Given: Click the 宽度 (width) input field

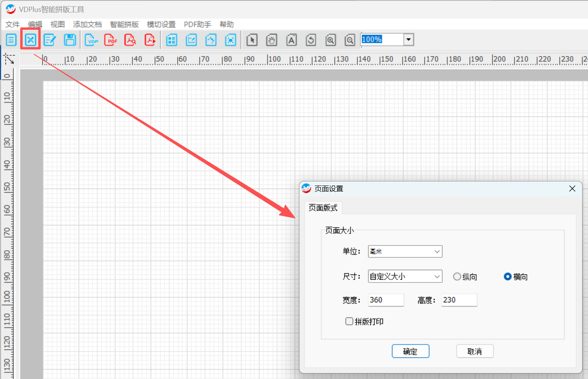Looking at the screenshot, I should (x=386, y=300).
